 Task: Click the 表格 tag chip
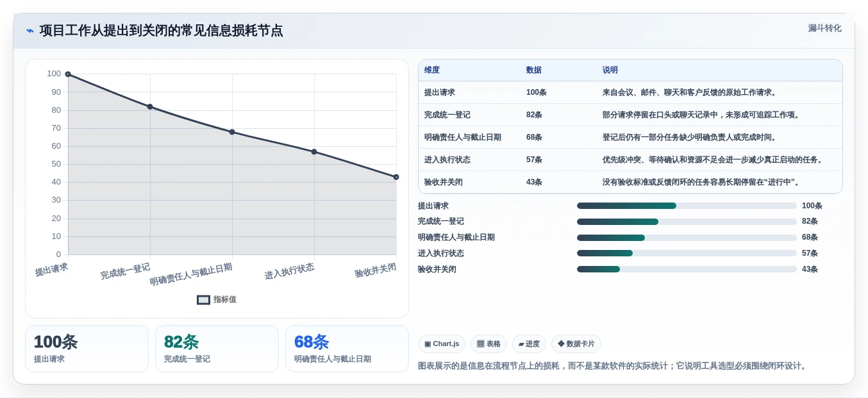coord(488,344)
